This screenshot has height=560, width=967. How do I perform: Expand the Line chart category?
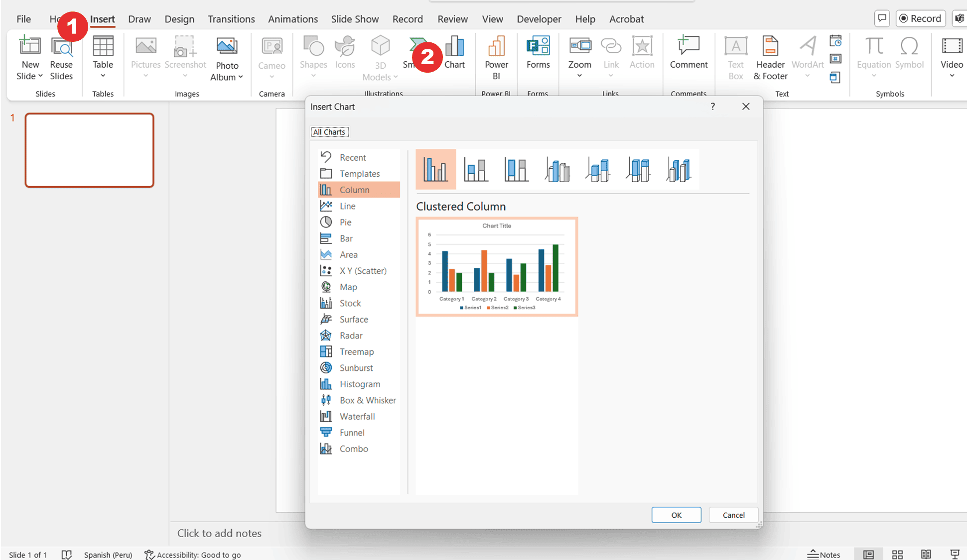pos(347,205)
